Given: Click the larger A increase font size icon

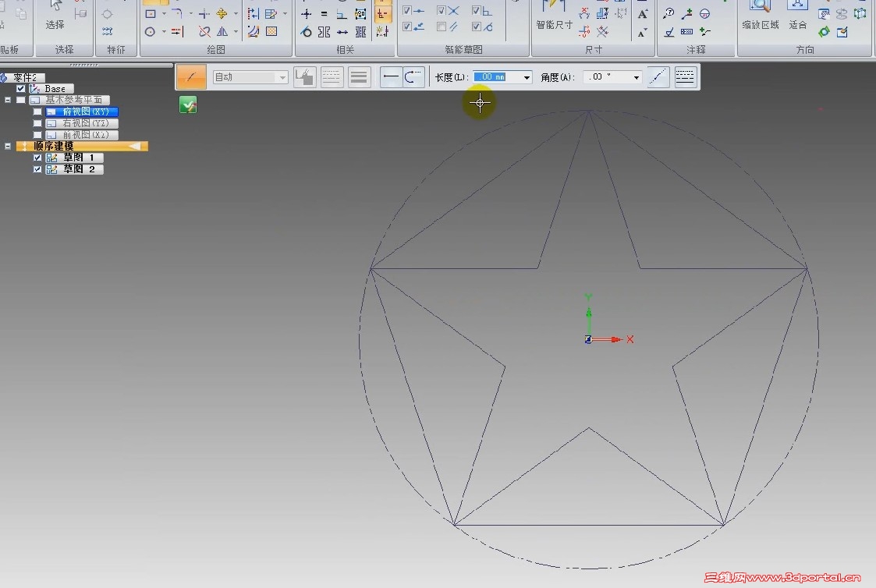Looking at the screenshot, I should pyautogui.click(x=643, y=13).
